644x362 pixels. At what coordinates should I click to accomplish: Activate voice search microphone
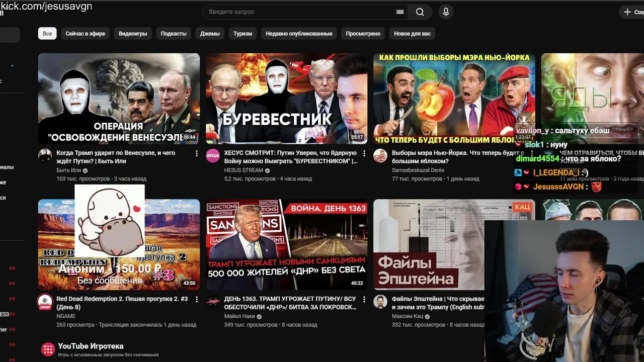pyautogui.click(x=446, y=12)
